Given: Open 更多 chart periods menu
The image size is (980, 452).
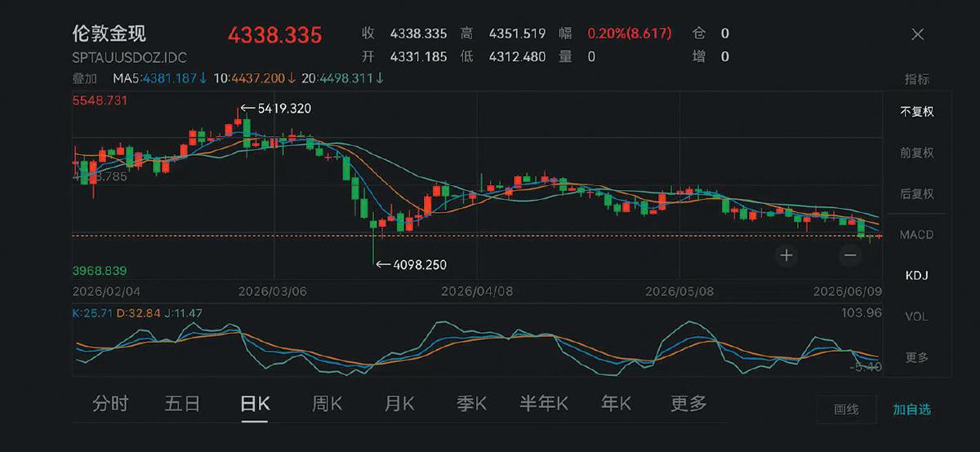Looking at the screenshot, I should [x=688, y=403].
